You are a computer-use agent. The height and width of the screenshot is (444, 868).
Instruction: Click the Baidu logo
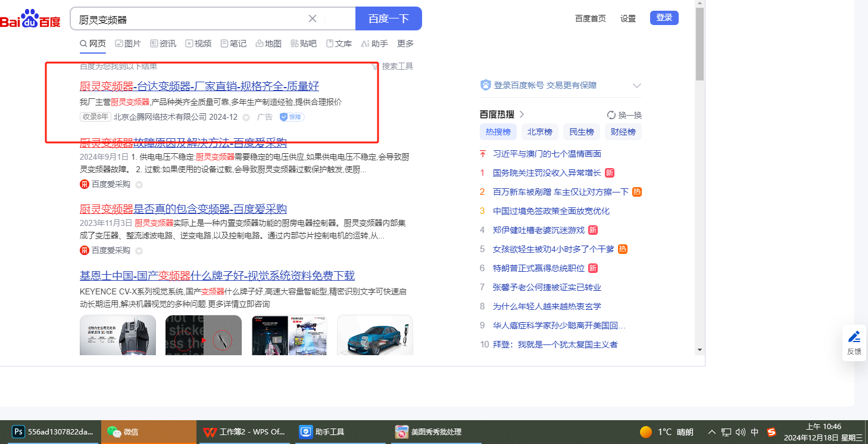30,19
